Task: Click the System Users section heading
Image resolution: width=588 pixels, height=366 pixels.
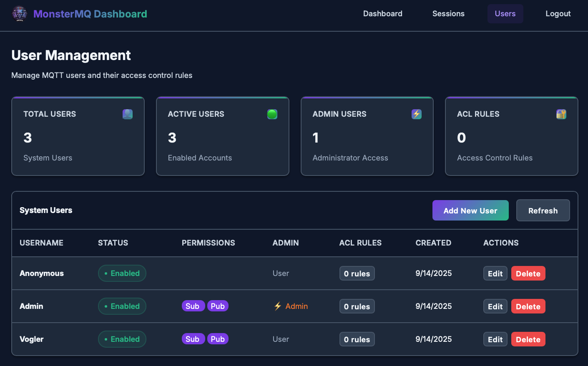Action: point(46,211)
